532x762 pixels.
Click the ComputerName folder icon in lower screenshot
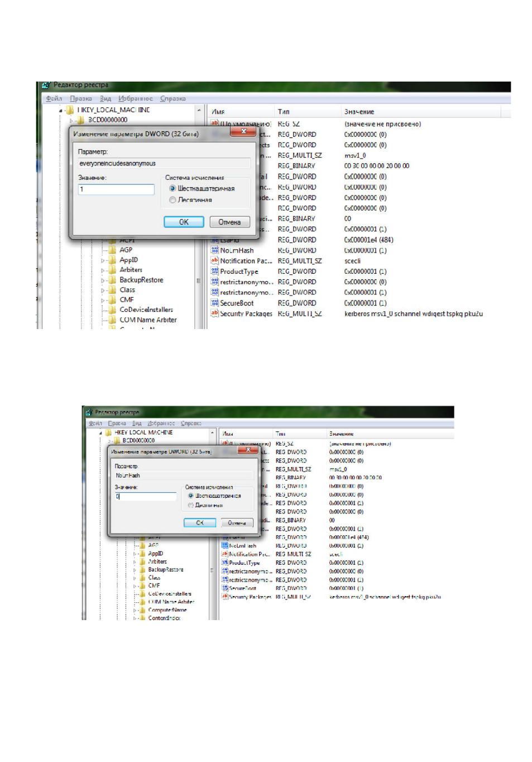(142, 610)
